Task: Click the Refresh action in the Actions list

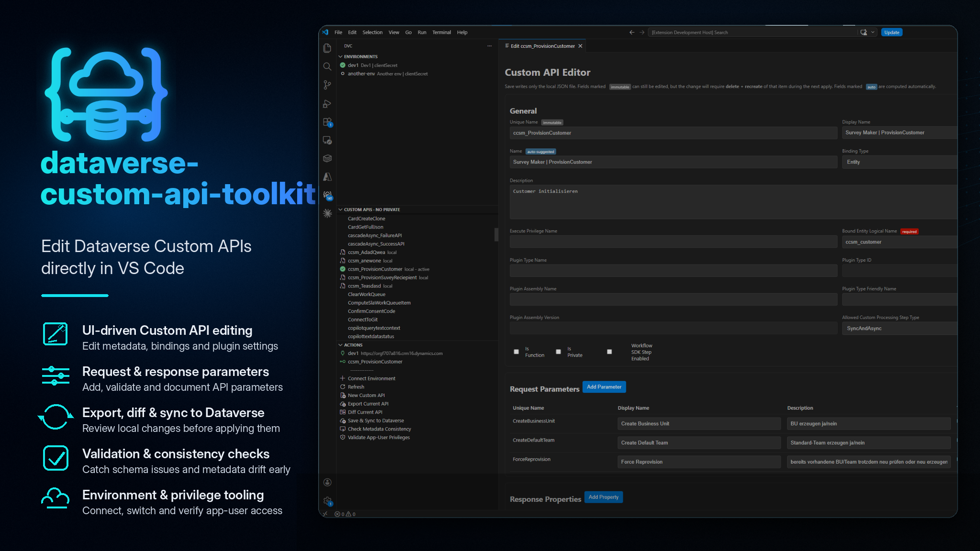Action: click(356, 387)
